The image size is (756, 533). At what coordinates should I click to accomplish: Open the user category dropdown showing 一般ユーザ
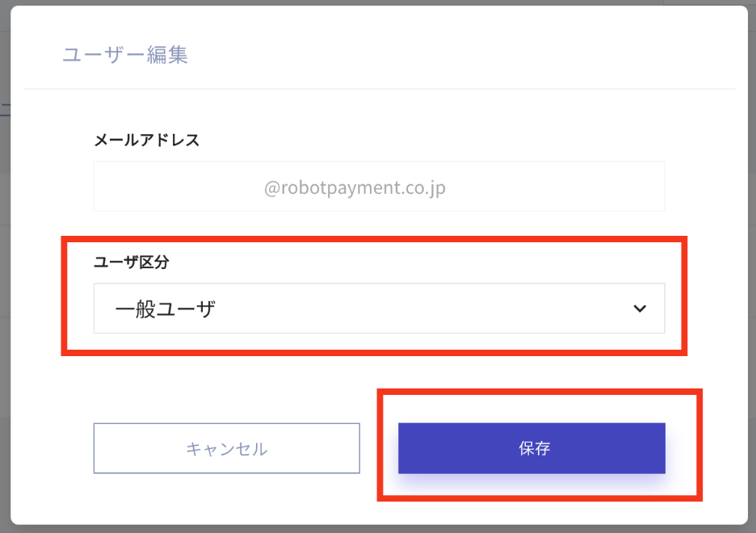point(380,308)
